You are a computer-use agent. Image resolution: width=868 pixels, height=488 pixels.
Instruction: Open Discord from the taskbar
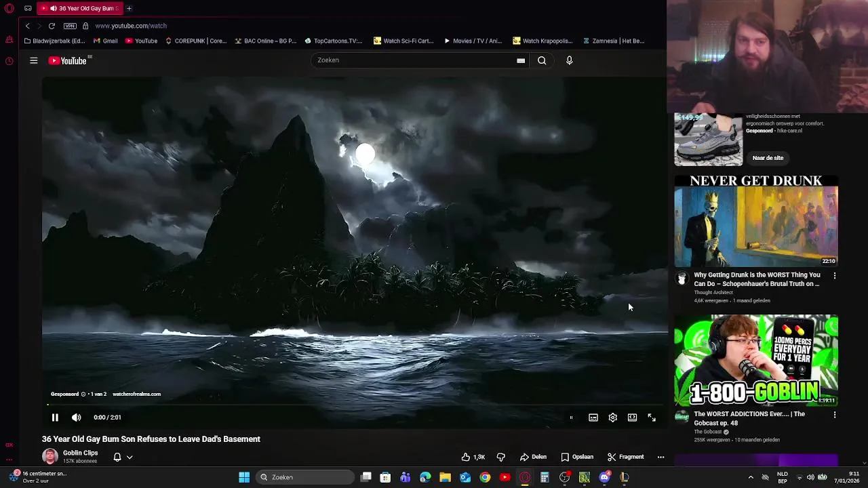pos(604,477)
